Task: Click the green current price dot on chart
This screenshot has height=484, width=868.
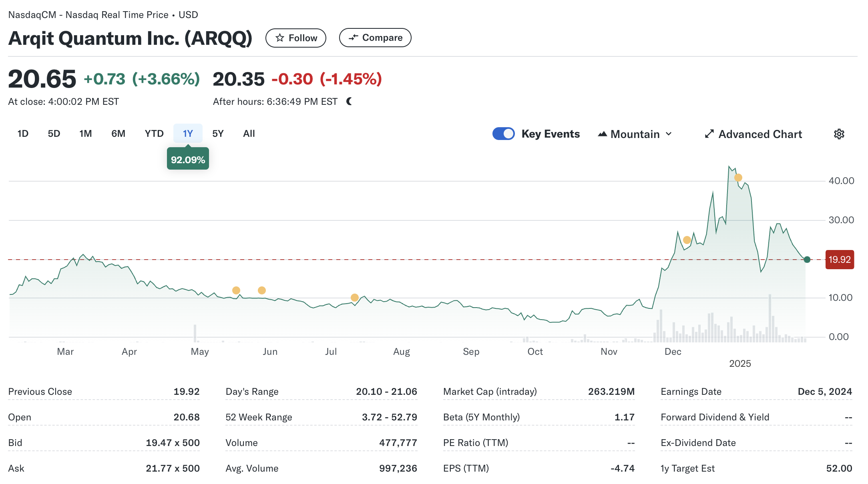Action: (x=807, y=260)
